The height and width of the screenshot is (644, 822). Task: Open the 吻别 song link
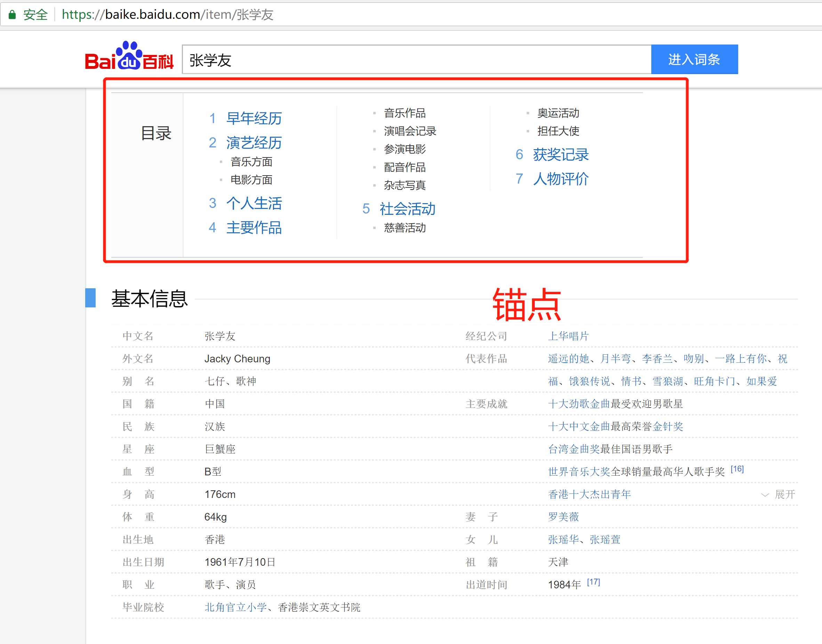click(x=694, y=359)
